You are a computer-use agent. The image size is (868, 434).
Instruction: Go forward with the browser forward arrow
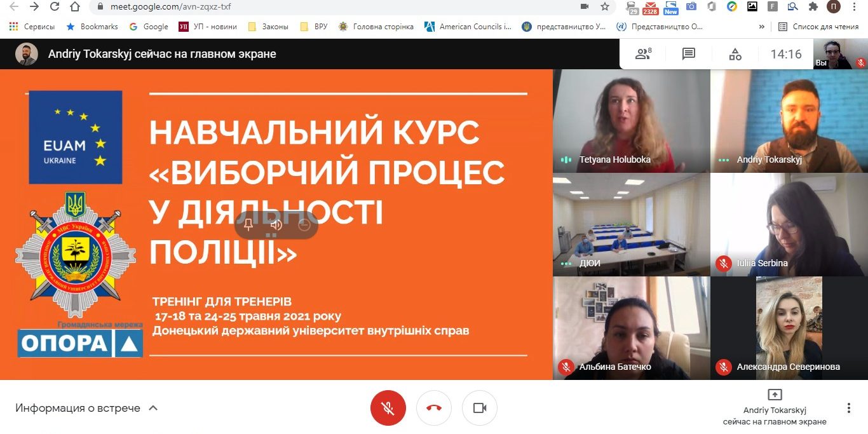(34, 7)
